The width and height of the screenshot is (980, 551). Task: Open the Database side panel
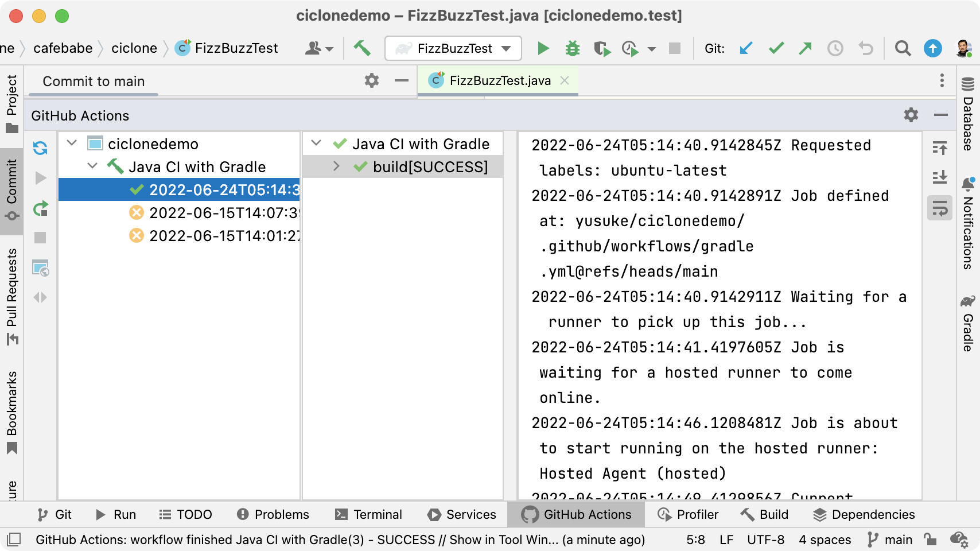point(968,114)
